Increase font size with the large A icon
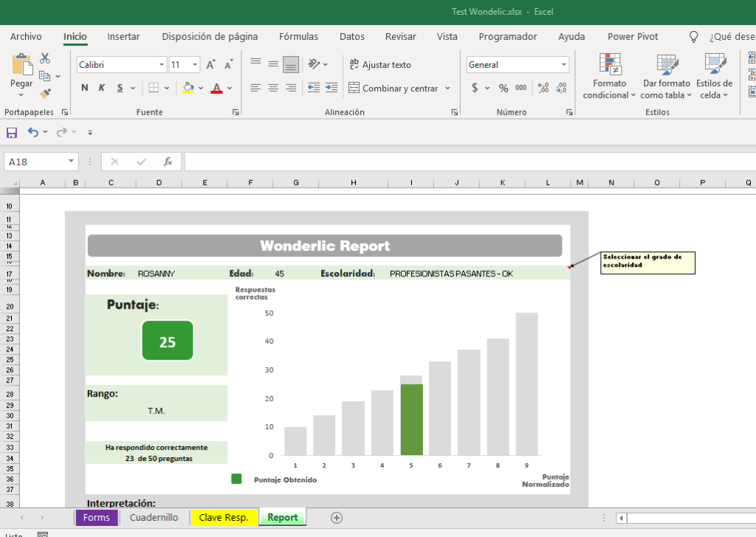Viewport: 756px width, 537px height. coord(210,65)
